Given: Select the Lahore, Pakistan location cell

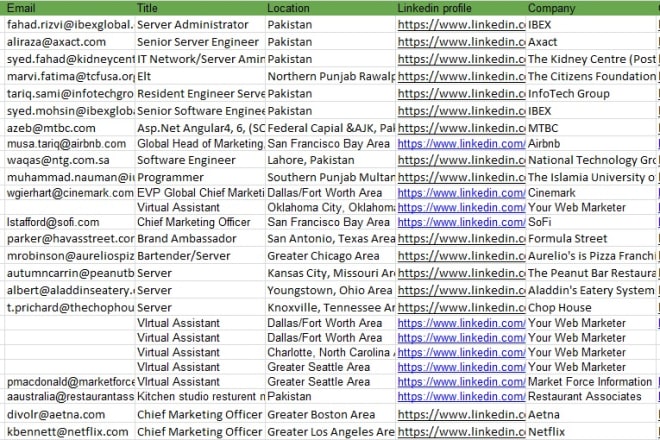Looking at the screenshot, I should click(x=330, y=160).
